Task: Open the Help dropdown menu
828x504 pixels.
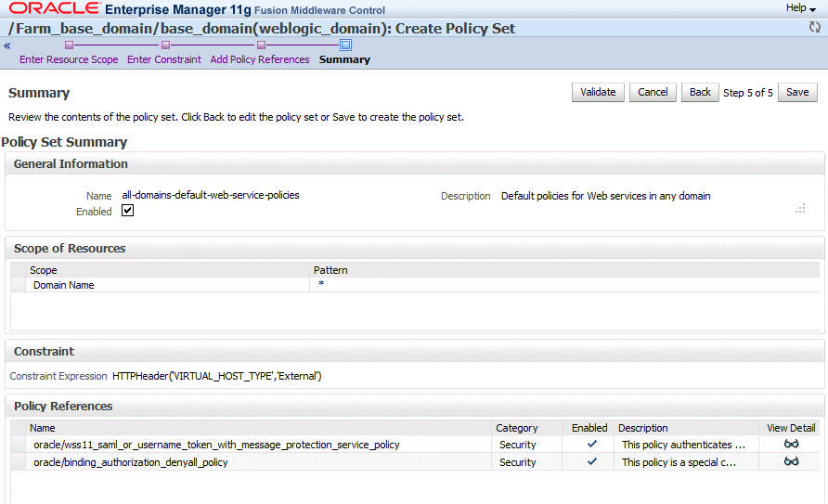Action: coord(800,8)
